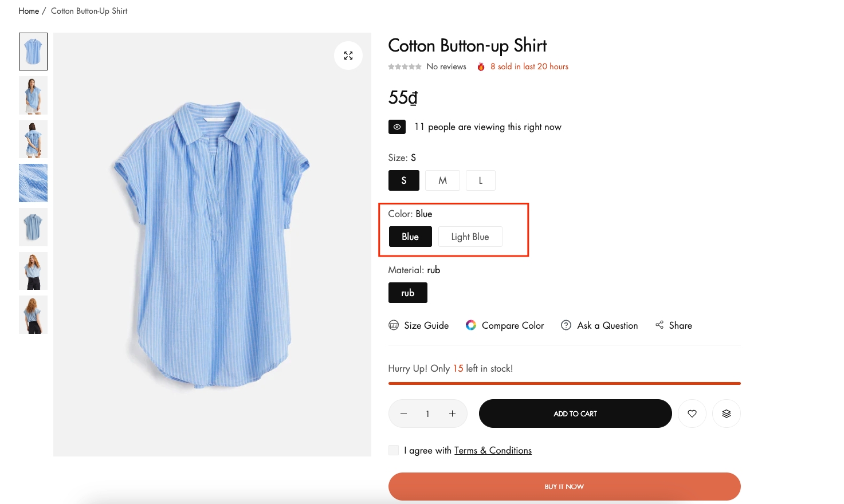Select the rub material option

pos(407,293)
